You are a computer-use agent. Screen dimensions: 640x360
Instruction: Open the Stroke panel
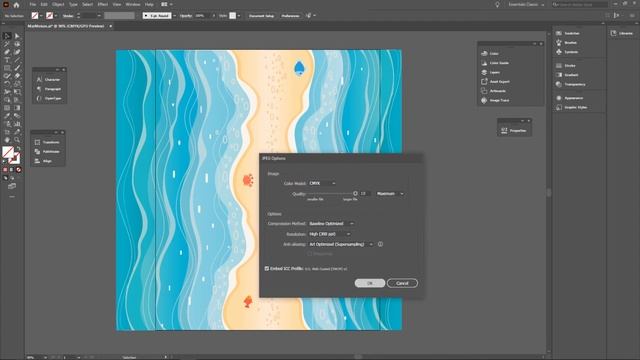click(x=566, y=65)
